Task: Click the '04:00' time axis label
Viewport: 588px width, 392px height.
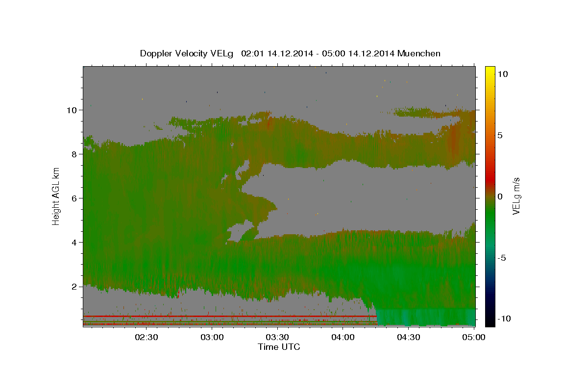Action: pos(343,337)
